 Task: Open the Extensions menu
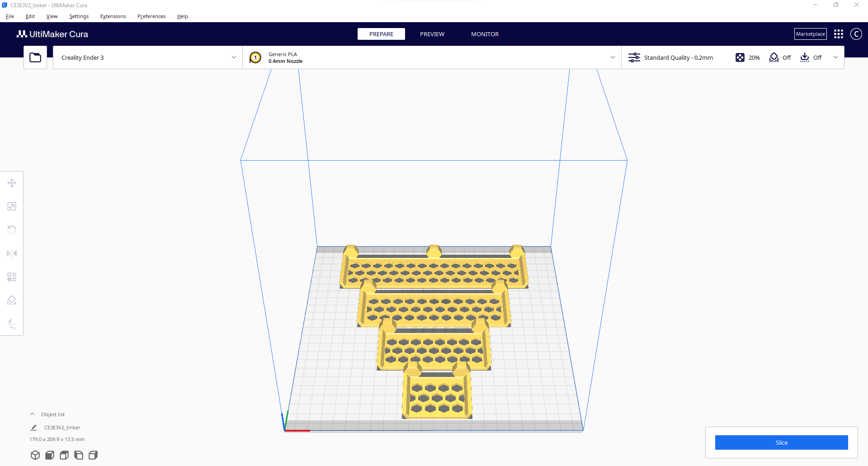(113, 16)
